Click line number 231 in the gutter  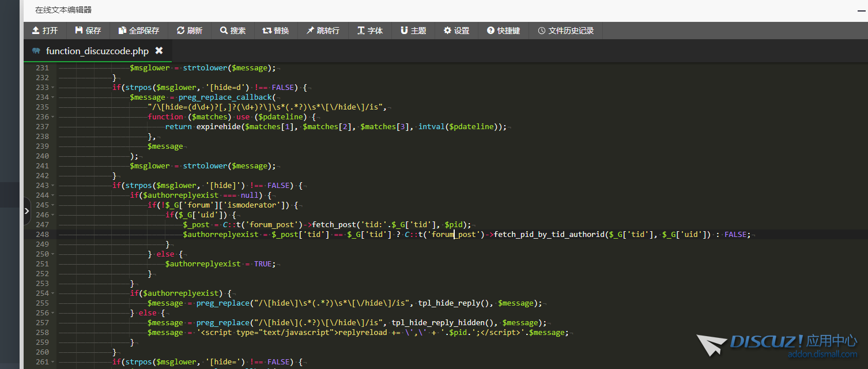click(42, 68)
